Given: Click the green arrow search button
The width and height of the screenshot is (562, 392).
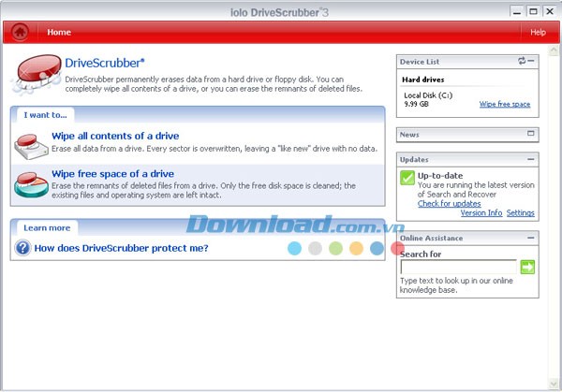Looking at the screenshot, I should coord(527,267).
